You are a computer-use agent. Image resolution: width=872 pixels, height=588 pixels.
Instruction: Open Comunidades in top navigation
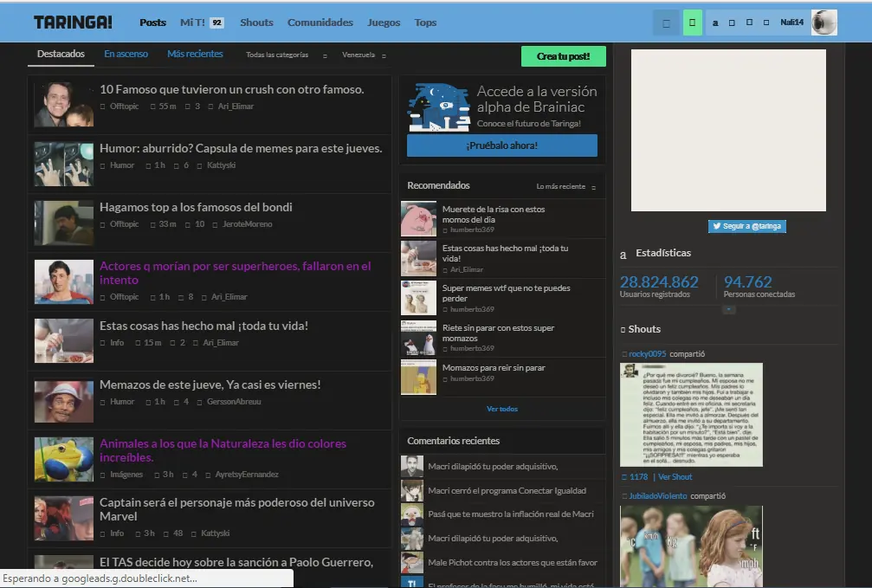click(320, 23)
